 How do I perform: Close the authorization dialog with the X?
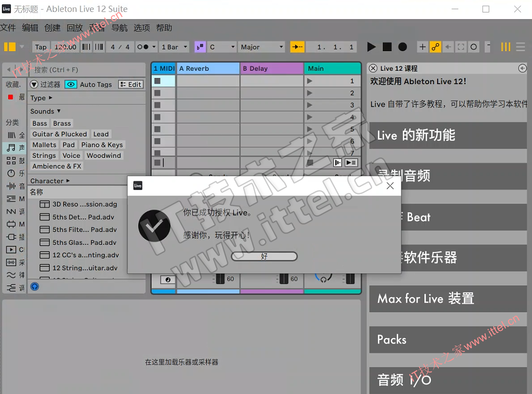coord(390,186)
